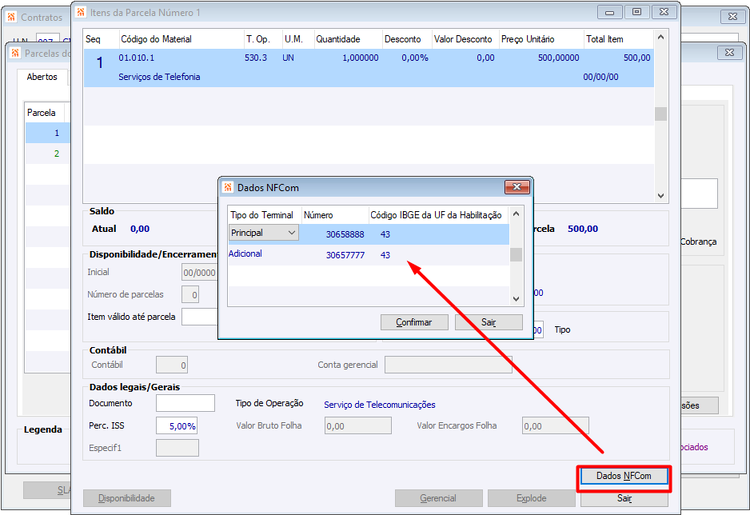Maximize the Itens da Parcela window
750x515 pixels.
click(637, 12)
